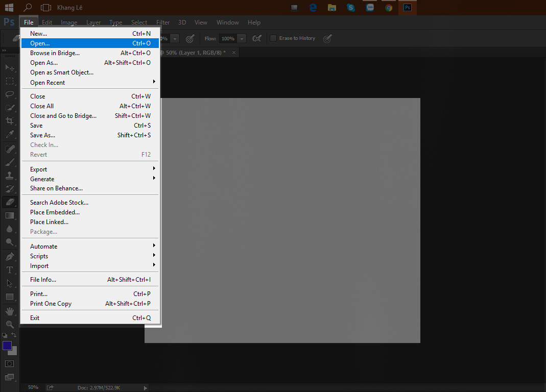Enable the Erase to History checkbox

coord(273,38)
